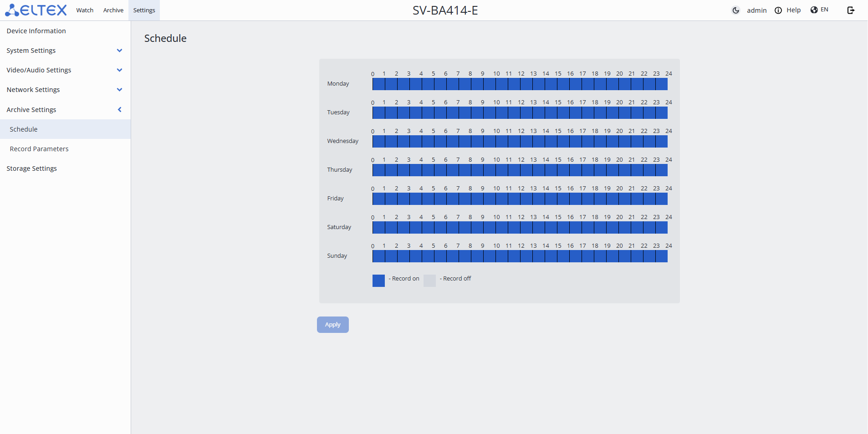The width and height of the screenshot is (868, 434).
Task: Expand the Video/Audio Settings section
Action: click(x=119, y=70)
